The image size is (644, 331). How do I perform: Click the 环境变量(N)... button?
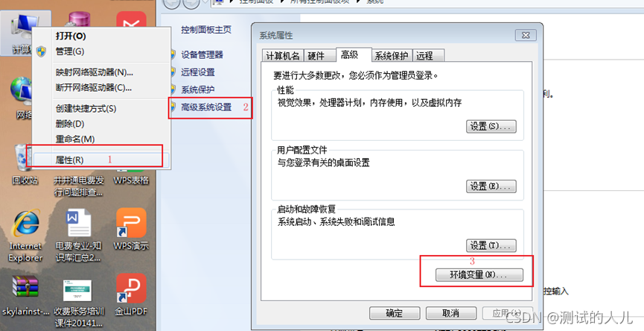click(x=479, y=274)
